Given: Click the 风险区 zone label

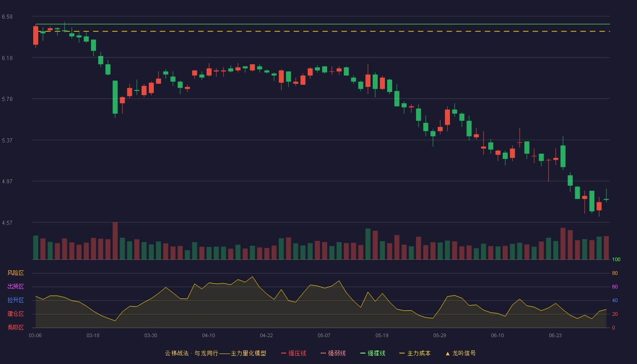Looking at the screenshot, I should (x=15, y=273).
